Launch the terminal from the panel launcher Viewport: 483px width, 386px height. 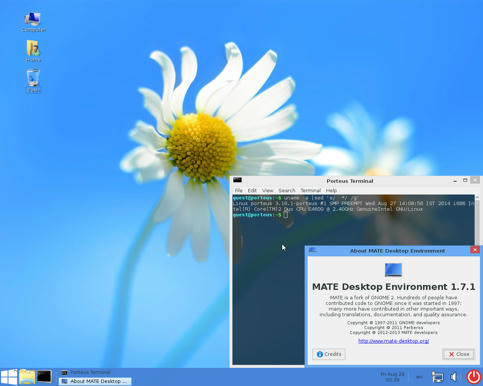coord(44,377)
